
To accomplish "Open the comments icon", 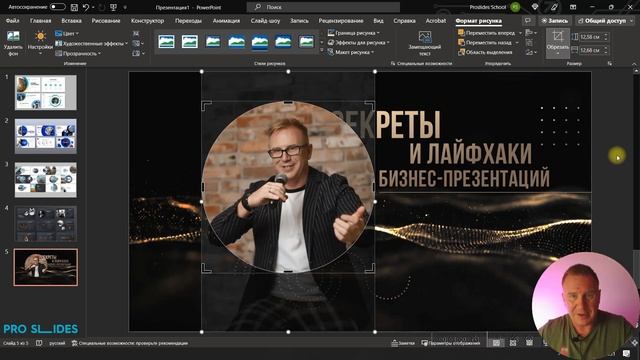I will (528, 20).
